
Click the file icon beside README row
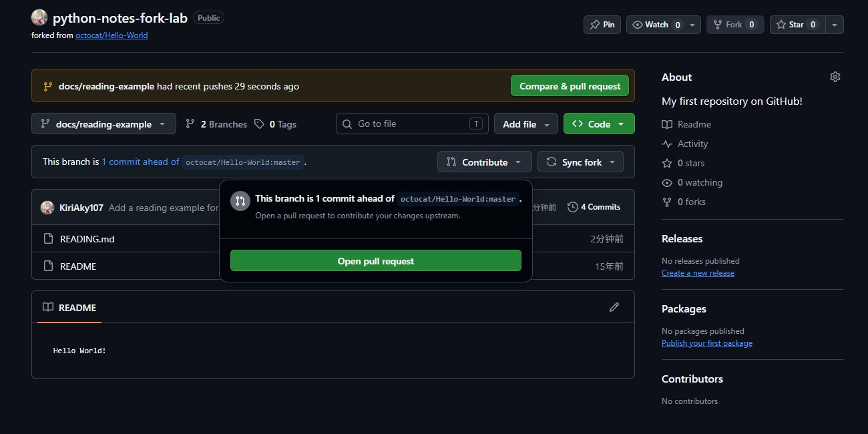click(48, 266)
